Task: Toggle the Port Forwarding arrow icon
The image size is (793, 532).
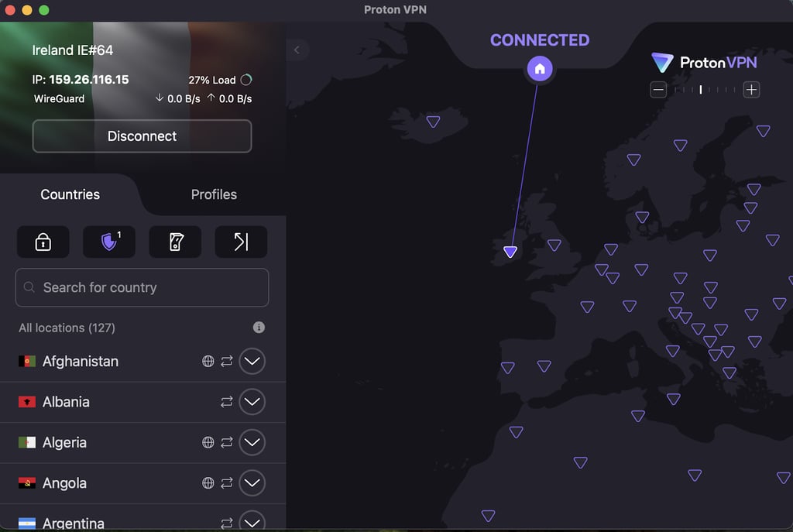Action: point(242,242)
